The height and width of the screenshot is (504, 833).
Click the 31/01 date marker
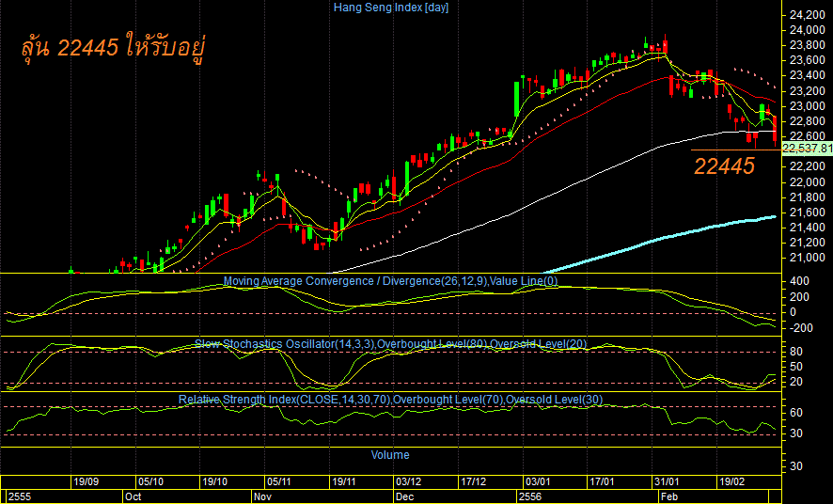pos(667,481)
